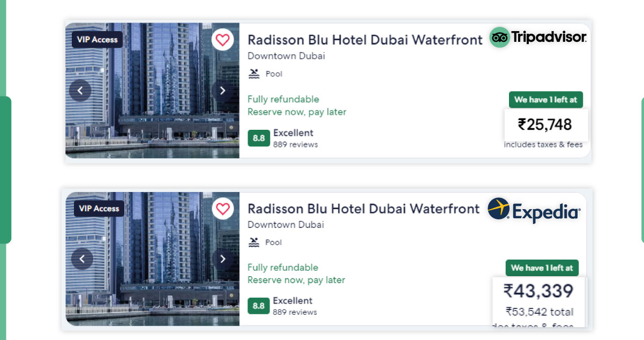Screen dimensions: 644x340
Task: Show next photo on Tripadvisor card carousel
Action: pyautogui.click(x=223, y=90)
